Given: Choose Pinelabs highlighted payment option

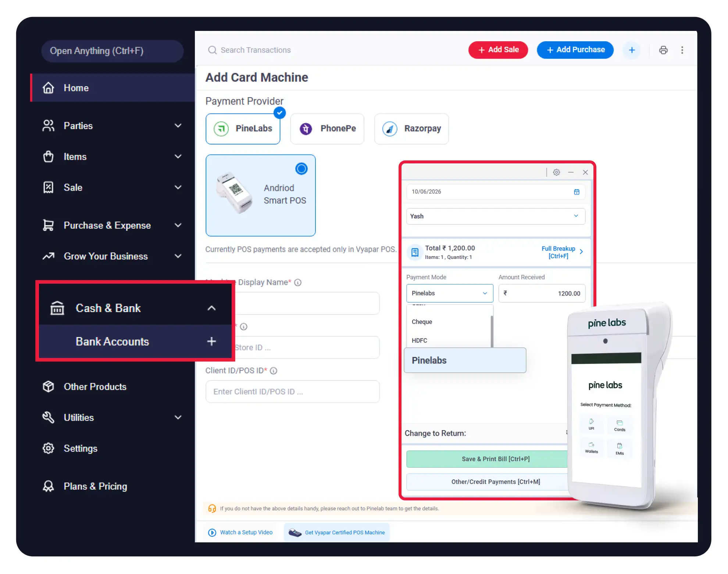Looking at the screenshot, I should click(x=465, y=361).
